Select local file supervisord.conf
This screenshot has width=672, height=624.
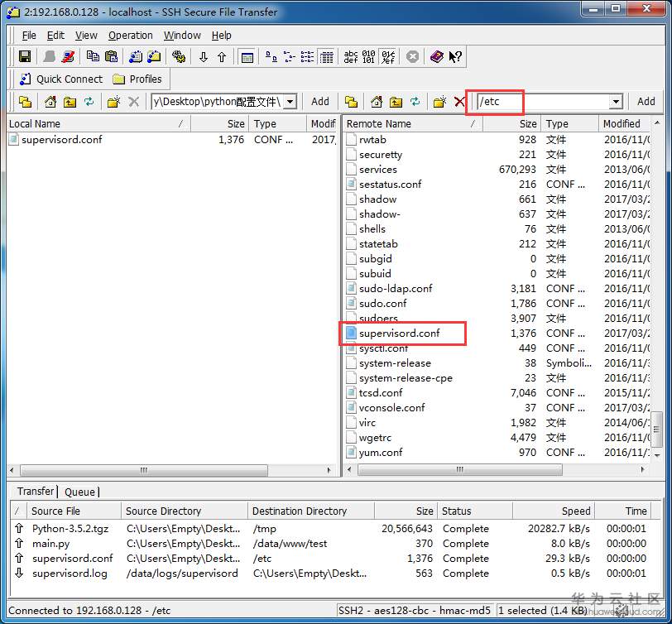[x=62, y=140]
